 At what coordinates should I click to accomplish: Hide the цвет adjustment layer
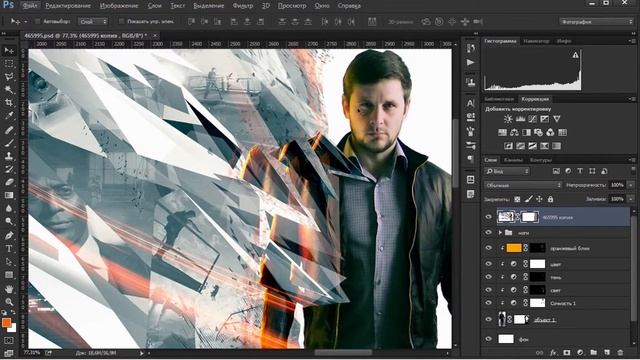click(489, 264)
